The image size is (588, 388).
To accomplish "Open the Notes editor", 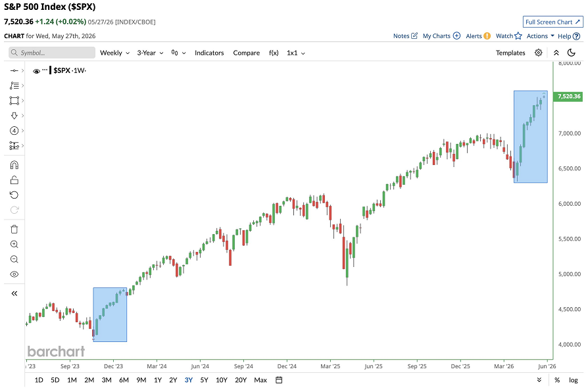I will (x=405, y=36).
